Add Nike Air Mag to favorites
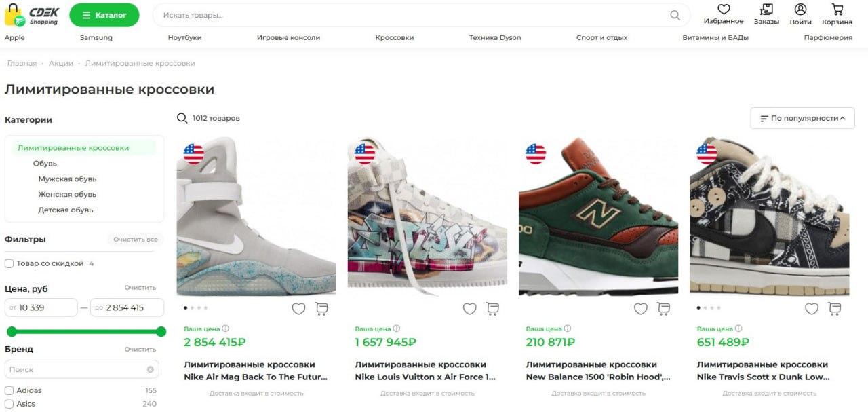 (298, 309)
